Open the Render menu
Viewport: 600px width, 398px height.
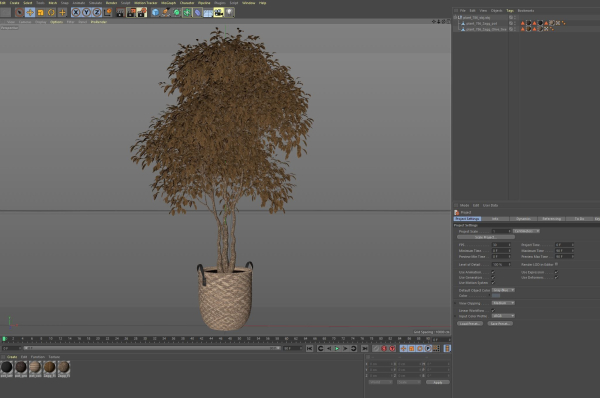pos(111,3)
